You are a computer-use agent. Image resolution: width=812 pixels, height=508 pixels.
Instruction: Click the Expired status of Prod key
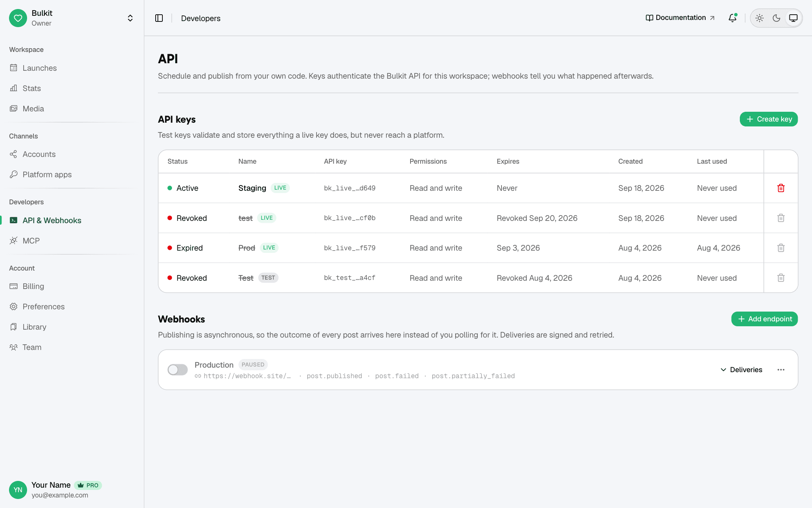(x=189, y=248)
